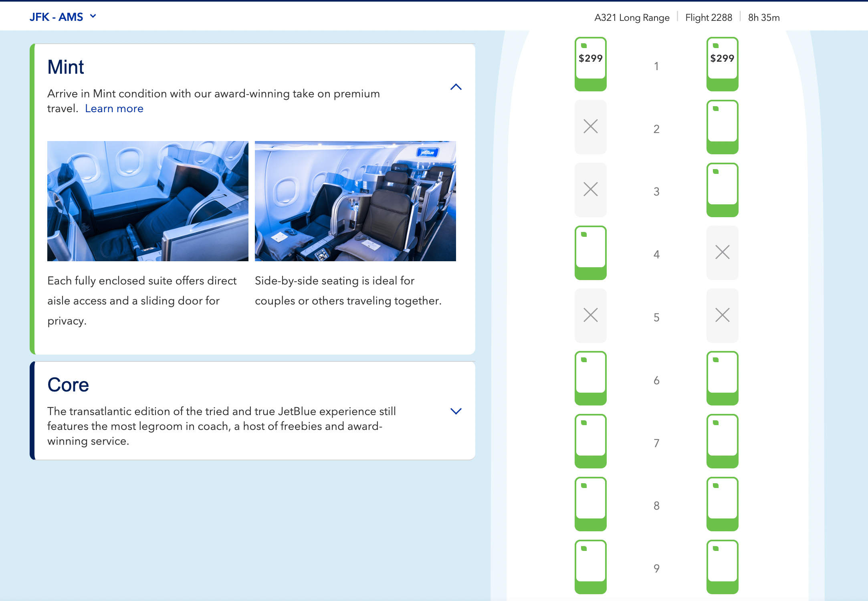View the enclosed suite photo
The width and height of the screenshot is (868, 601).
(147, 201)
